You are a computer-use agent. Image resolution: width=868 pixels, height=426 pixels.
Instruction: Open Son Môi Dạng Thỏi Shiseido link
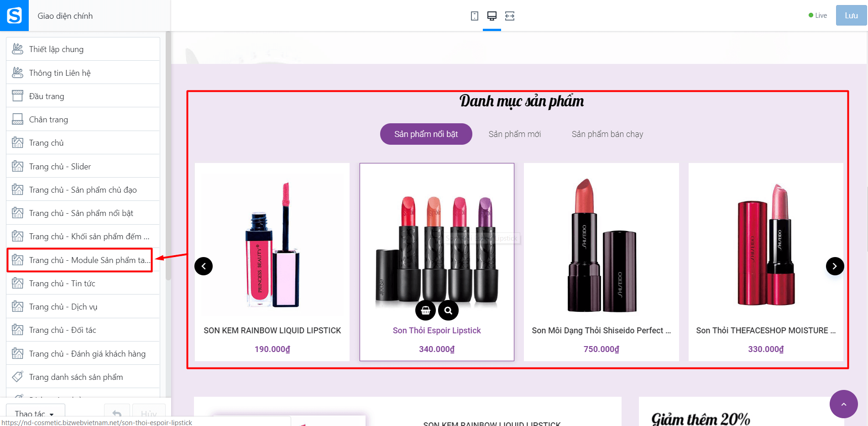coord(601,330)
